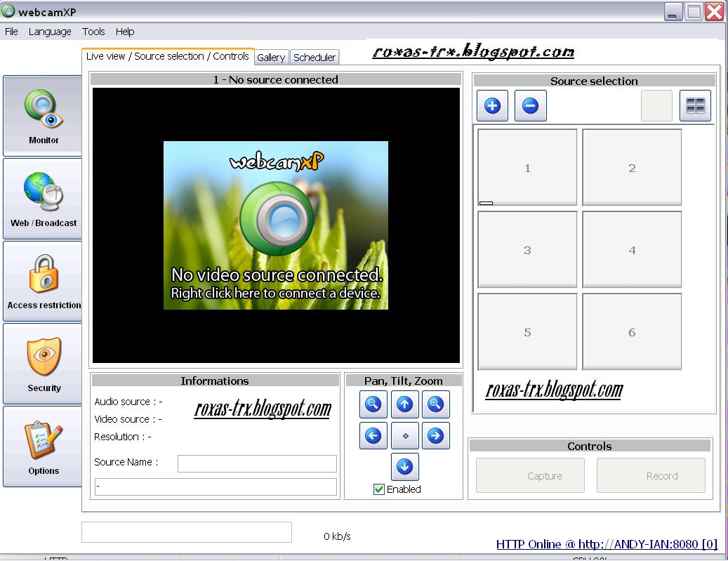Viewport: 728px width, 561px height.
Task: Click the Source Name input field
Action: [257, 463]
